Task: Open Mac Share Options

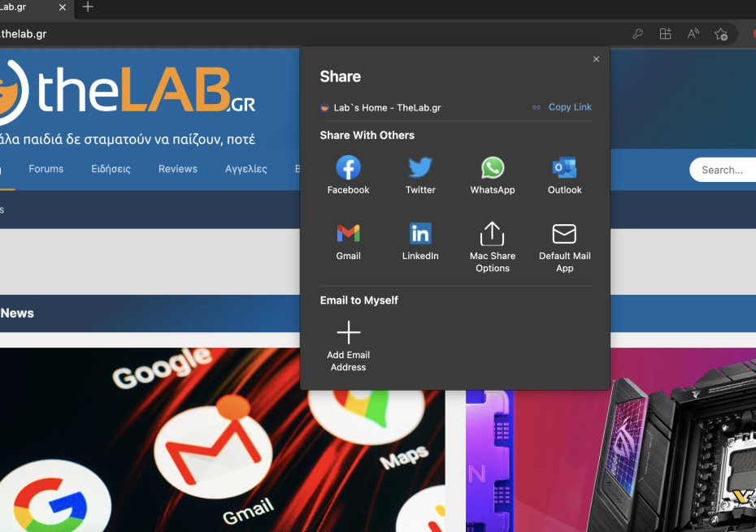Action: tap(493, 247)
